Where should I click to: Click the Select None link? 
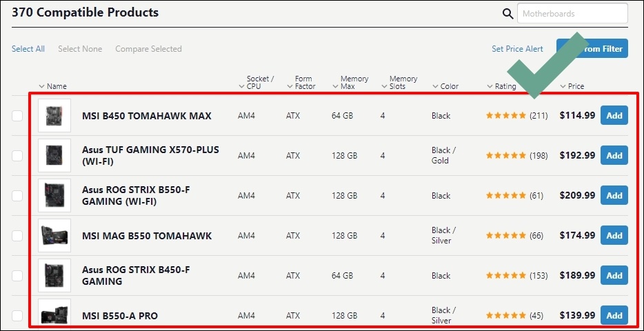pos(80,49)
